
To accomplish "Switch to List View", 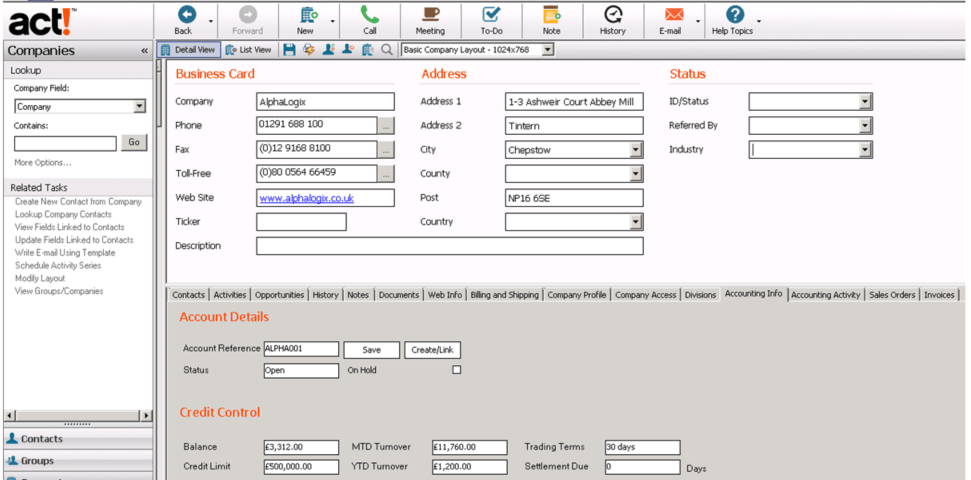I will pyautogui.click(x=248, y=50).
